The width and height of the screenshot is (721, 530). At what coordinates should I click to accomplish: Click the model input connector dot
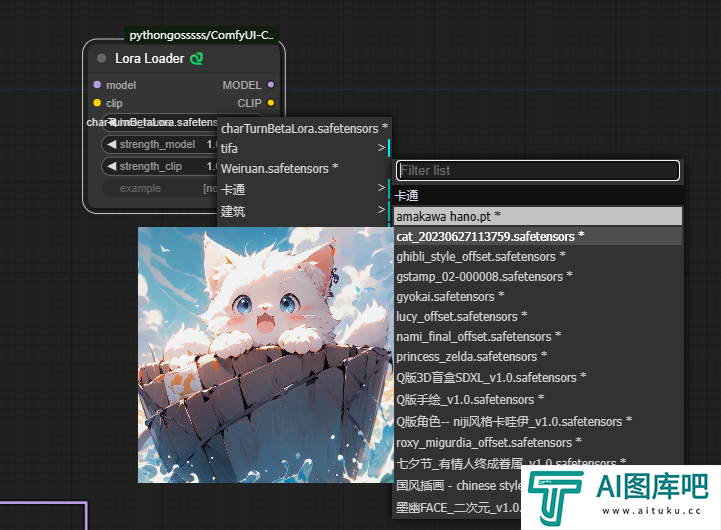coord(97,85)
